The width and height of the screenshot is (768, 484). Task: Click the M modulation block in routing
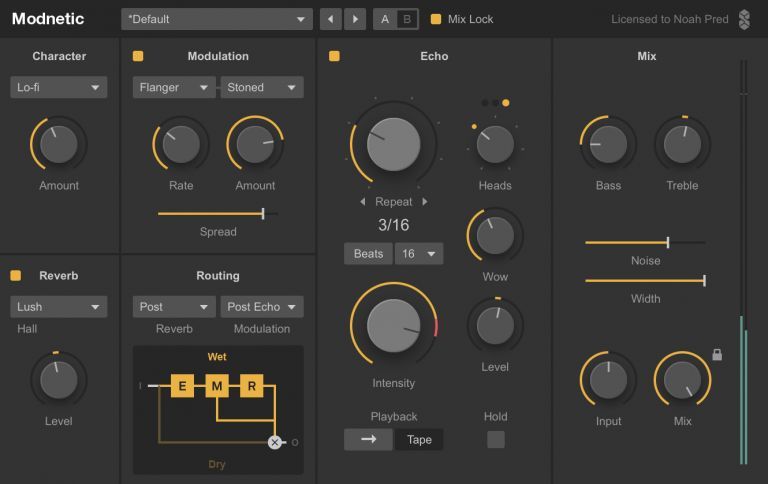click(x=217, y=386)
